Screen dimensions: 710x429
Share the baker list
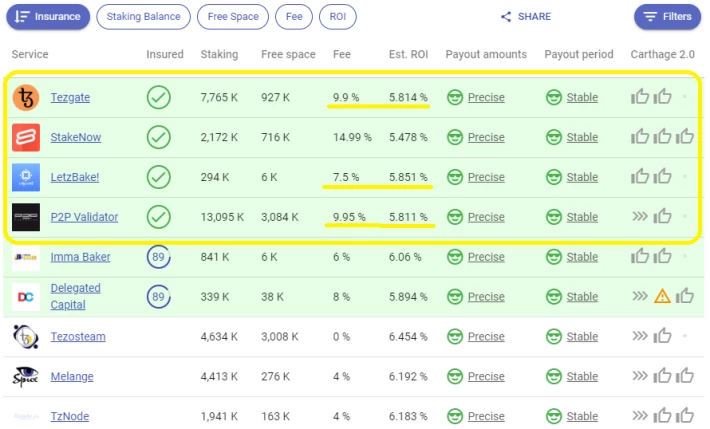pos(526,17)
